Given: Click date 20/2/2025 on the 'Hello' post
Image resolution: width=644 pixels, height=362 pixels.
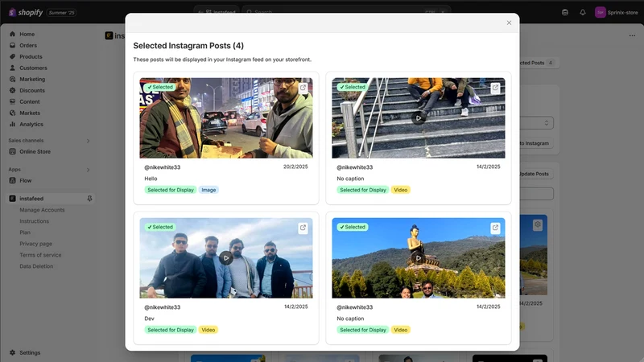Looking at the screenshot, I should (295, 167).
